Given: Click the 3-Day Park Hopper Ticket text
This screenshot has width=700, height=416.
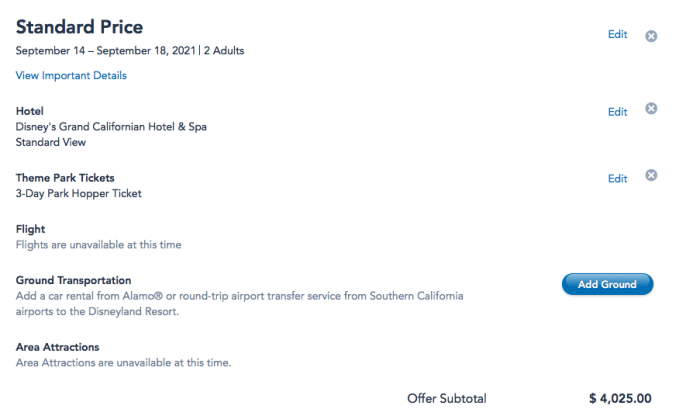Looking at the screenshot, I should tap(79, 193).
